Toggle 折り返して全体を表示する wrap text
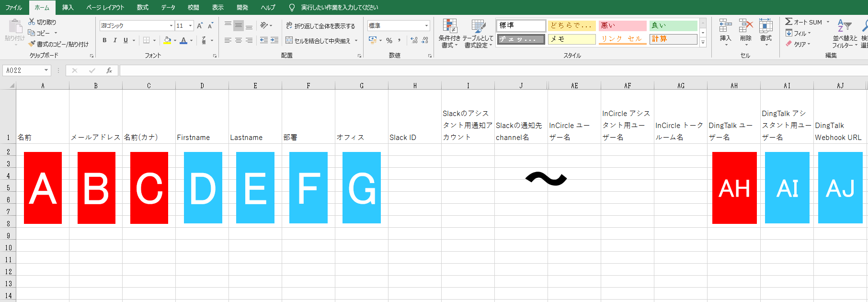Viewport: 868px width, 302px height. [320, 26]
